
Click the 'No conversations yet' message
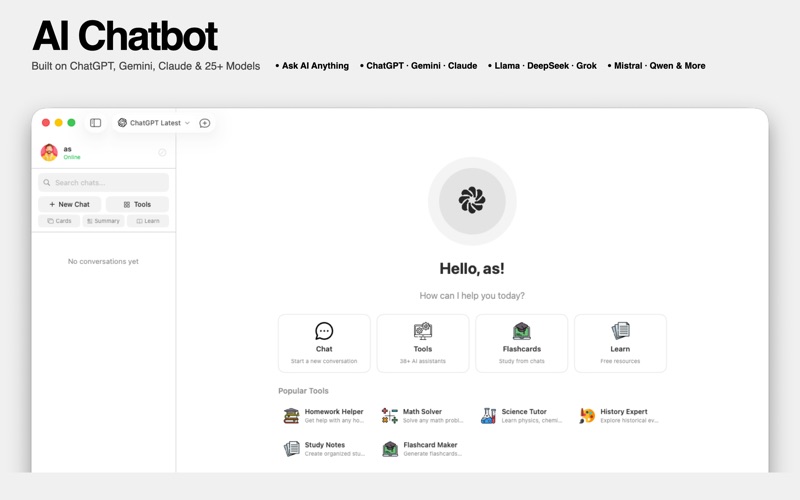pyautogui.click(x=103, y=261)
